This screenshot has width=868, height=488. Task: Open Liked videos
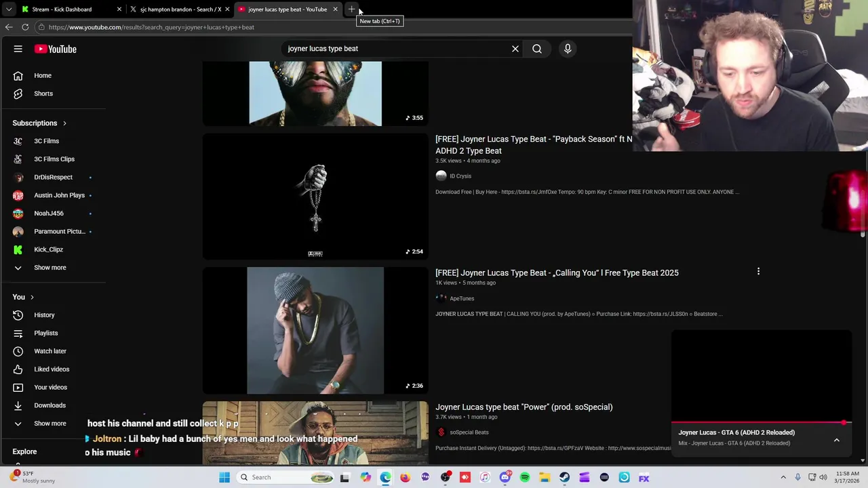tap(53, 369)
